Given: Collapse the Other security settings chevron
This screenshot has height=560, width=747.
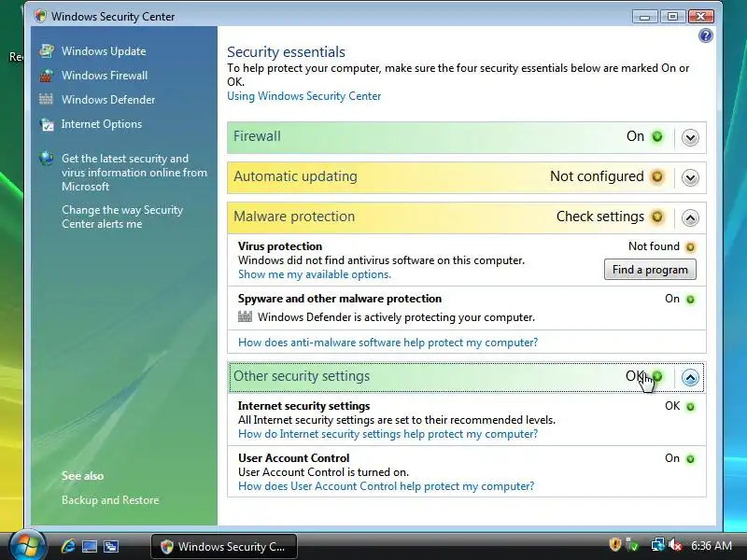Looking at the screenshot, I should pos(690,378).
